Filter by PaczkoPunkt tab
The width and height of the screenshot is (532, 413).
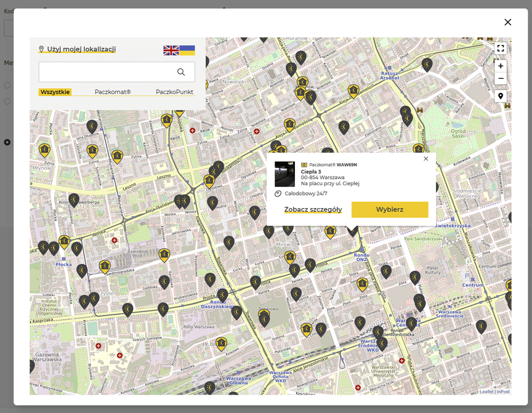click(174, 92)
